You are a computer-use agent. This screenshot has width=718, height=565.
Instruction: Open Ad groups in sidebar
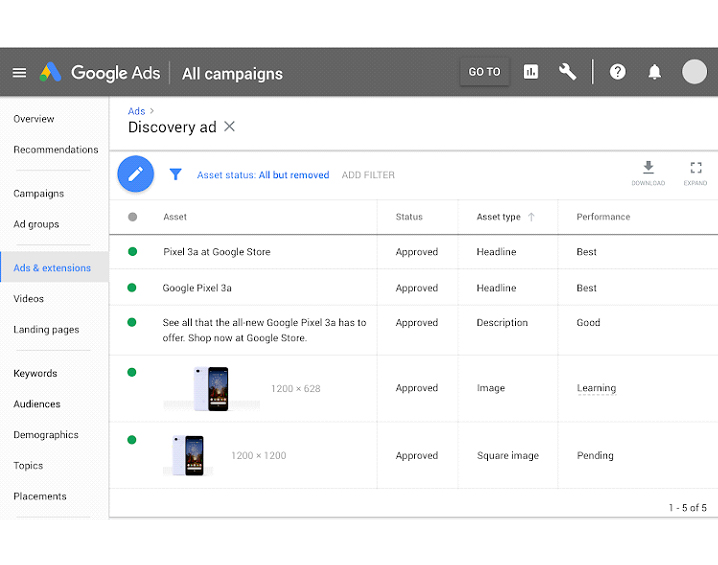[x=36, y=224]
